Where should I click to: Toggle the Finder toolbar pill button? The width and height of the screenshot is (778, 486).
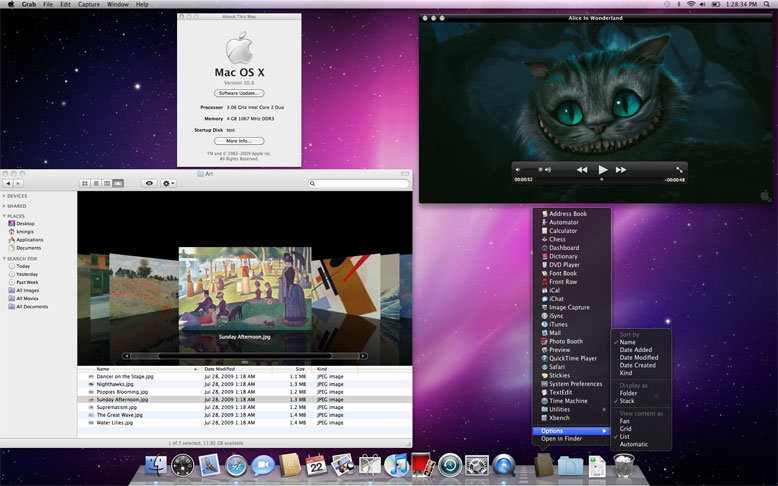(x=405, y=174)
